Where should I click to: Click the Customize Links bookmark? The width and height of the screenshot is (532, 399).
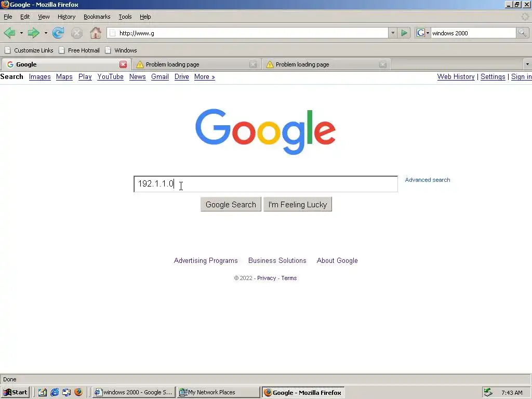(x=29, y=50)
